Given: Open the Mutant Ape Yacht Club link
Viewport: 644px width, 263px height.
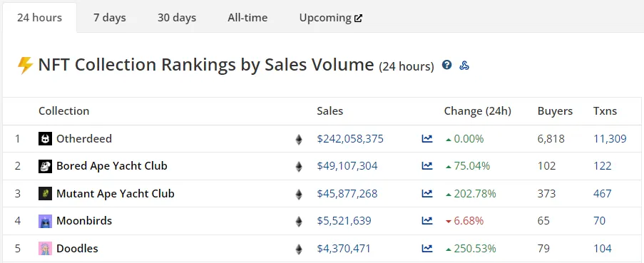Looking at the screenshot, I should 116,194.
